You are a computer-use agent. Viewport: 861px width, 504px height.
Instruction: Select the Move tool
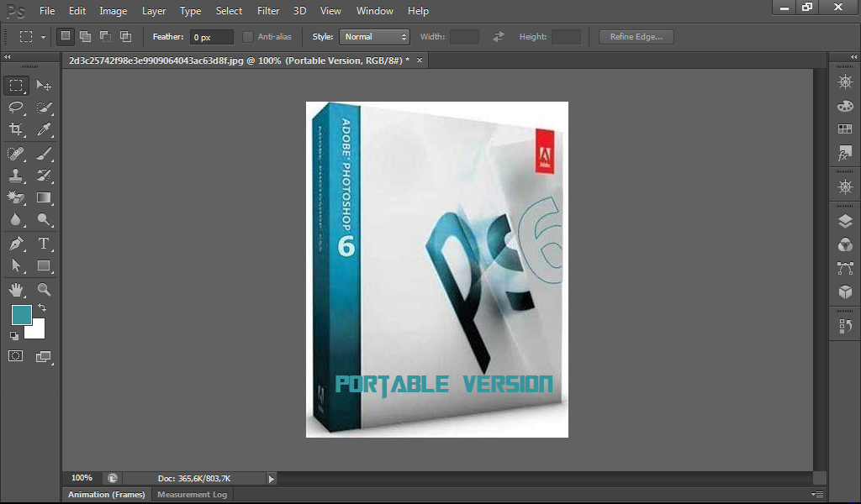(44, 85)
